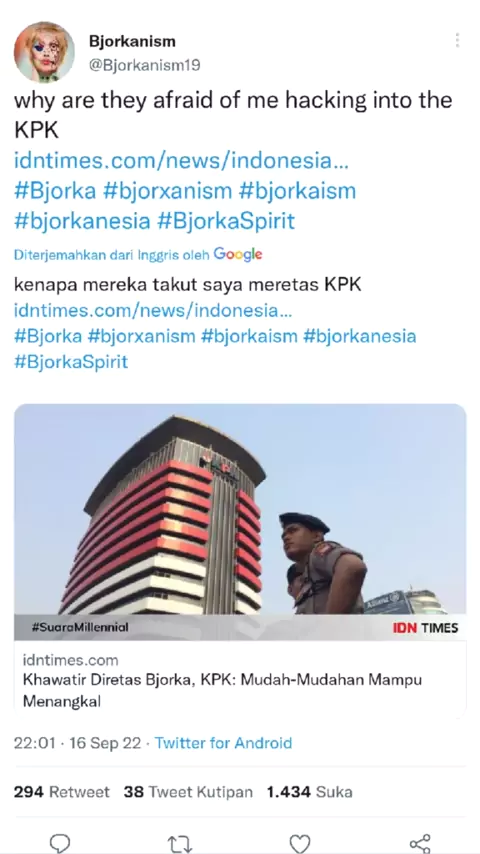Open #Bjorka hashtag in original text

[54, 191]
